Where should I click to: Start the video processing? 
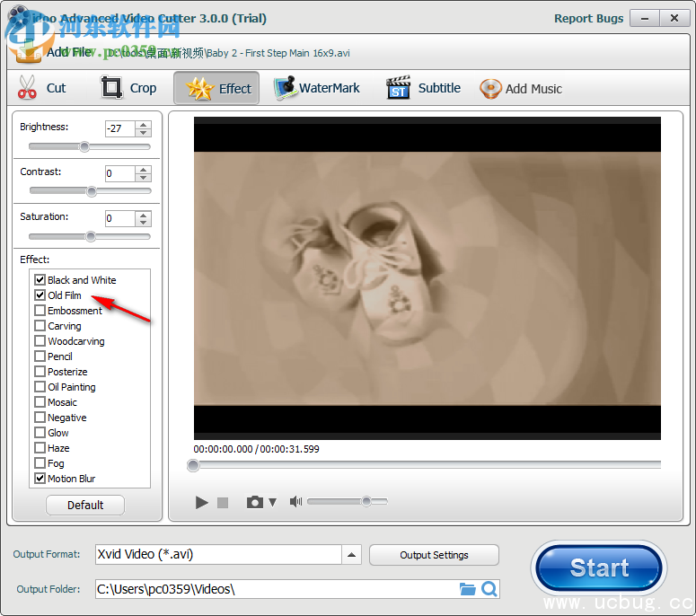click(x=599, y=568)
